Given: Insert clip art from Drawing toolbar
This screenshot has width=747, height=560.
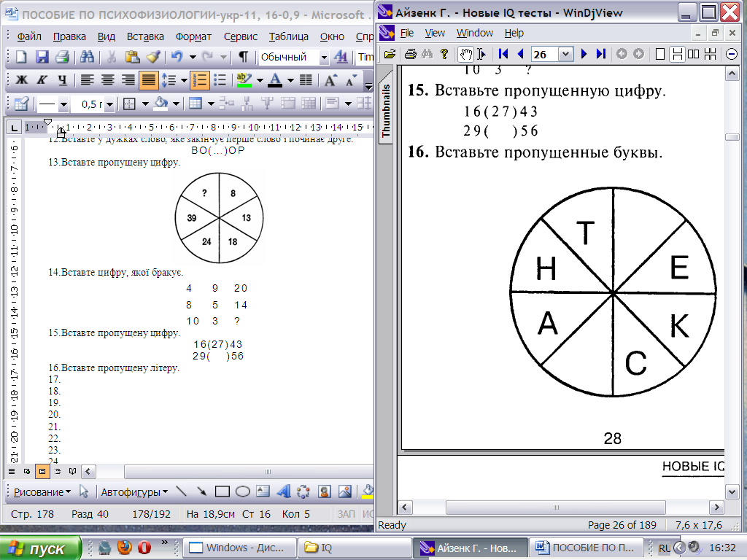Looking at the screenshot, I should [325, 491].
